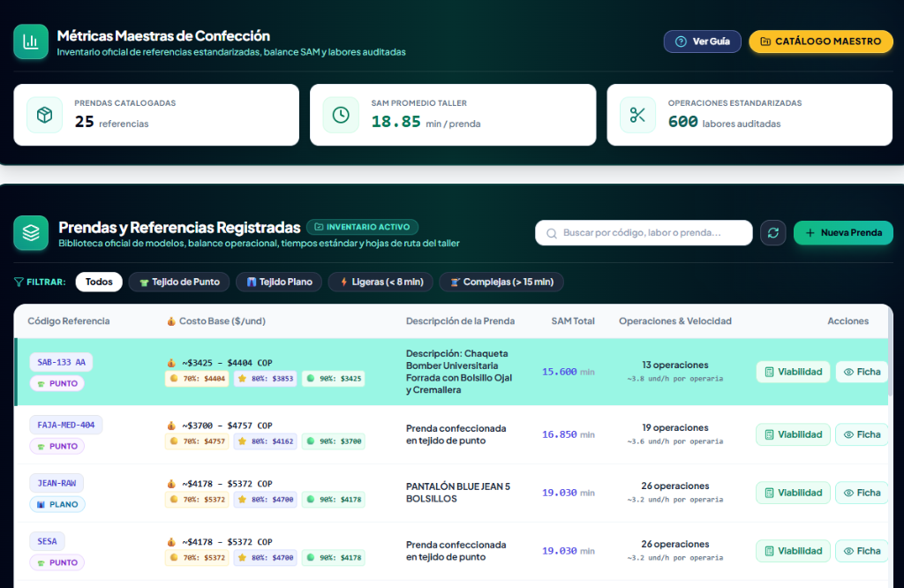Filter Ligeras under 8 min
This screenshot has height=588, width=904.
(x=380, y=282)
